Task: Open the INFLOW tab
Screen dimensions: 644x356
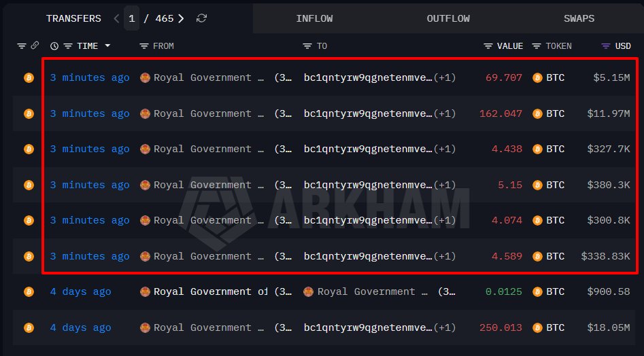Action: tap(314, 18)
